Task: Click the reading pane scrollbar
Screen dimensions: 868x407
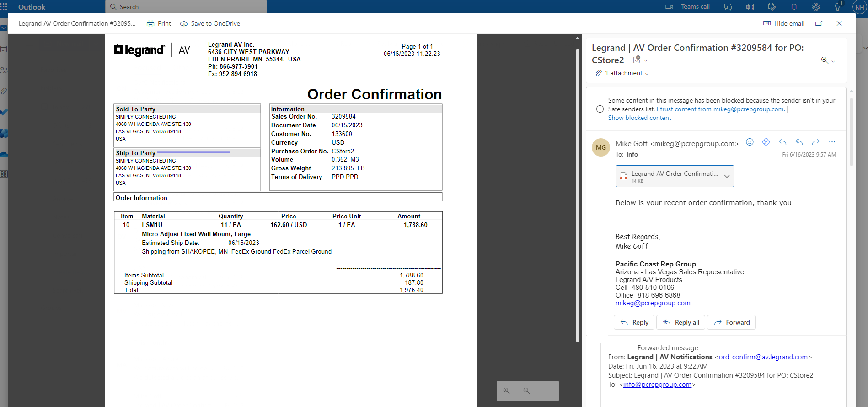Action: pos(851,132)
